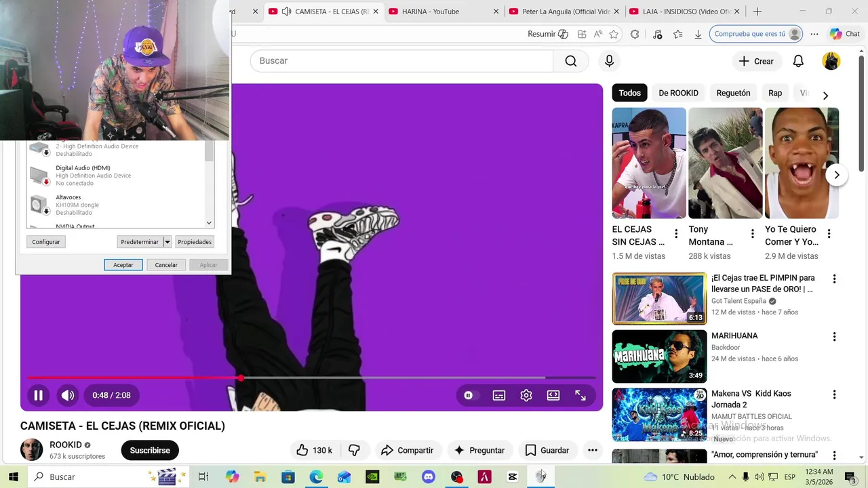
Task: Click Resumir in the address bar
Action: 548,34
